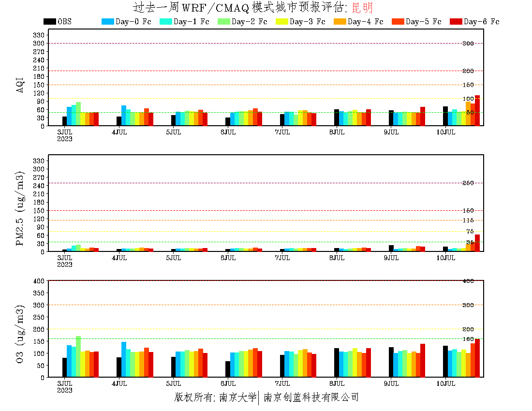
Task: Pick the orange Day-4 Fc legend swatch
Action: point(340,21)
